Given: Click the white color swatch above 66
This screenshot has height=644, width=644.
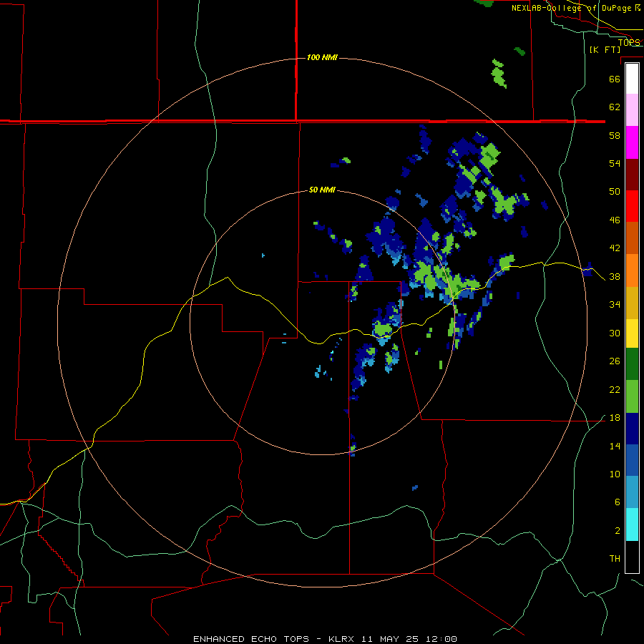Looking at the screenshot, I should [x=632, y=79].
